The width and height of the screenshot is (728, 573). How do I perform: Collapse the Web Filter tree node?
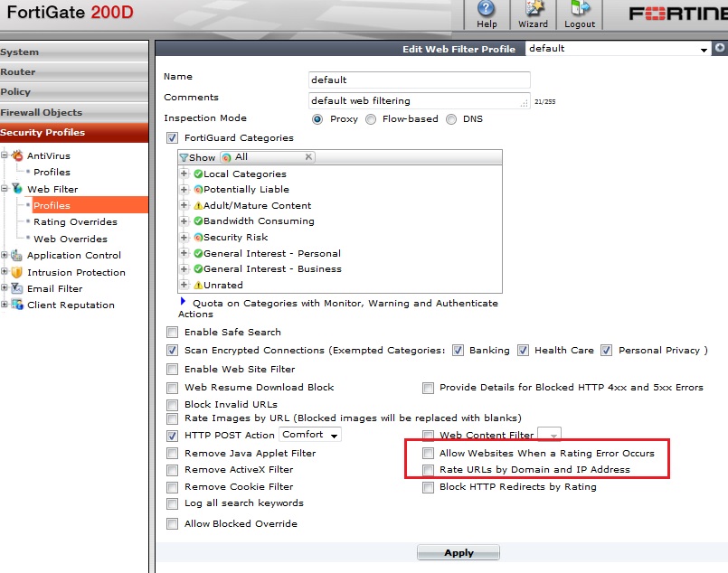click(5, 188)
